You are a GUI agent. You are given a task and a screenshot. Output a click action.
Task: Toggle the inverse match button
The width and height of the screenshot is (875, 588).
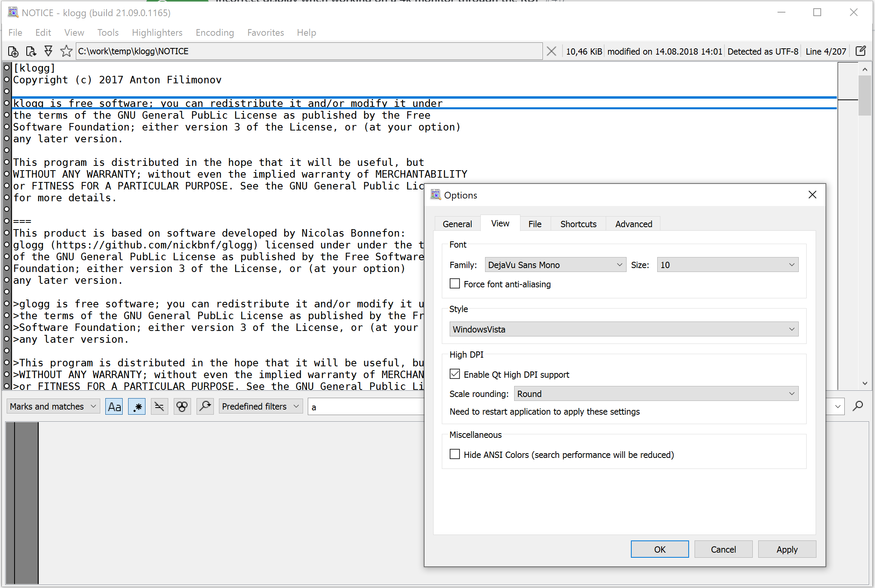159,406
